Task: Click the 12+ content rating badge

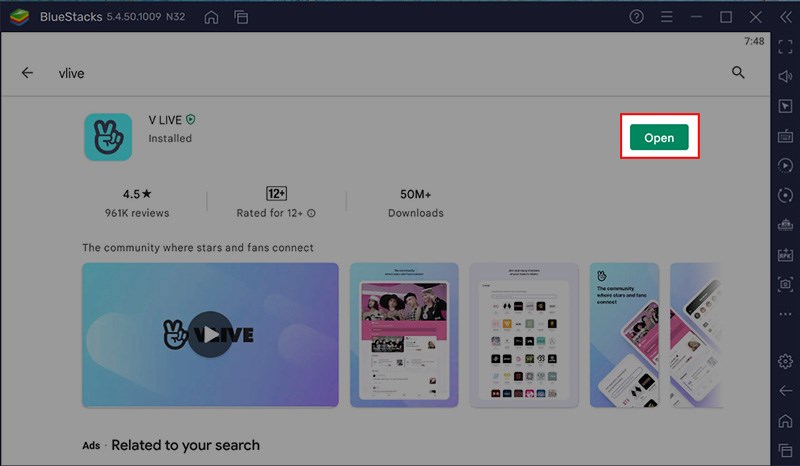Action: (277, 193)
